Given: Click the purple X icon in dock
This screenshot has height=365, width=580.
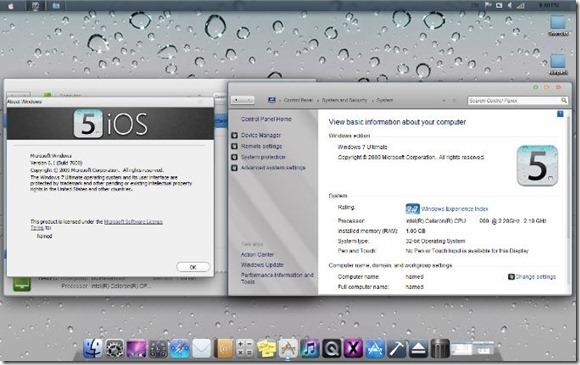Looking at the screenshot, I should tap(353, 349).
